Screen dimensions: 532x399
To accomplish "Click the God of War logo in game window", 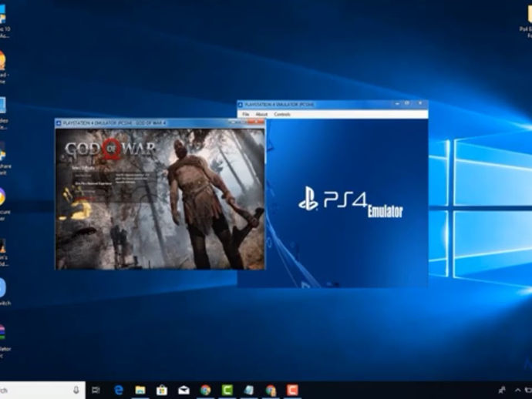I will pos(110,149).
